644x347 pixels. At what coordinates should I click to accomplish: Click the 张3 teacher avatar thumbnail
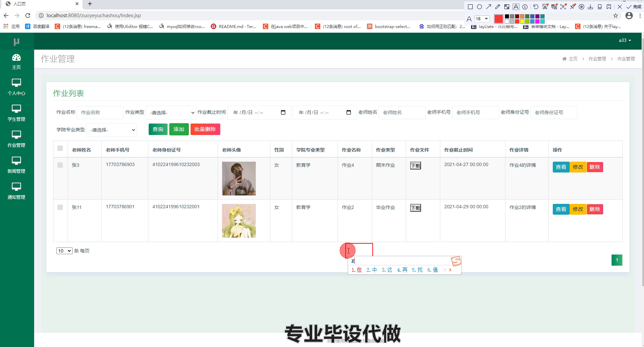[239, 179]
